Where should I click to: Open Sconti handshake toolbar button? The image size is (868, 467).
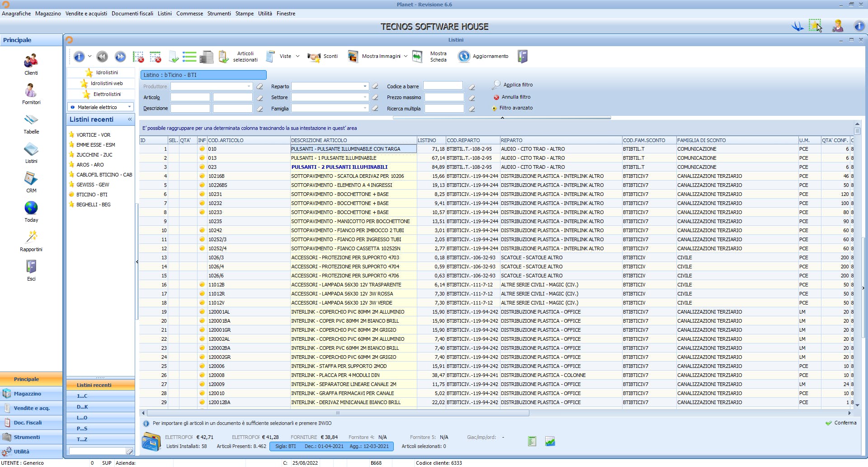[x=323, y=57]
